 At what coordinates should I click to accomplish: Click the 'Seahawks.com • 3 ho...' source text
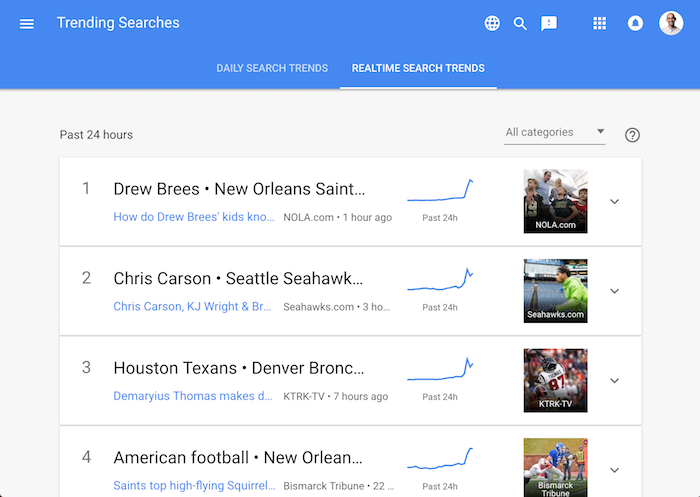(x=337, y=307)
